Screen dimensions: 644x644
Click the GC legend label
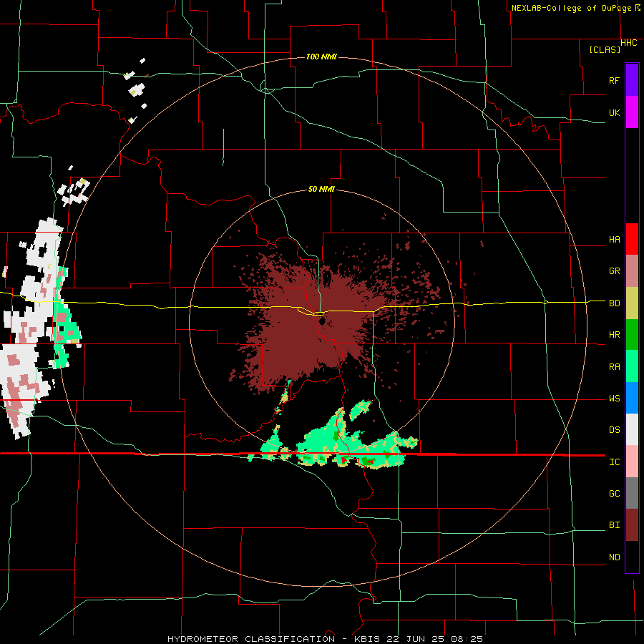614,494
